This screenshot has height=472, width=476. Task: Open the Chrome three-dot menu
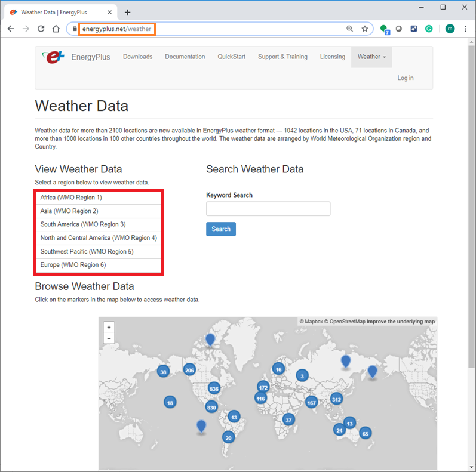465,29
